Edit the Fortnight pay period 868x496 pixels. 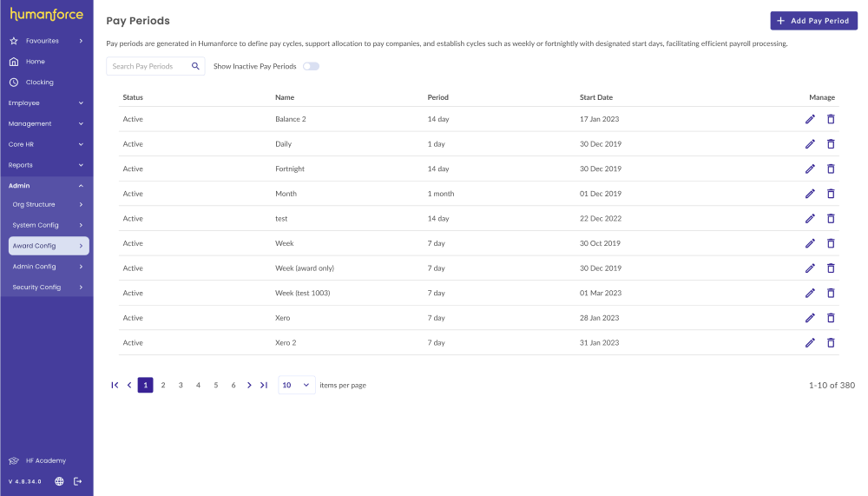[x=810, y=169]
